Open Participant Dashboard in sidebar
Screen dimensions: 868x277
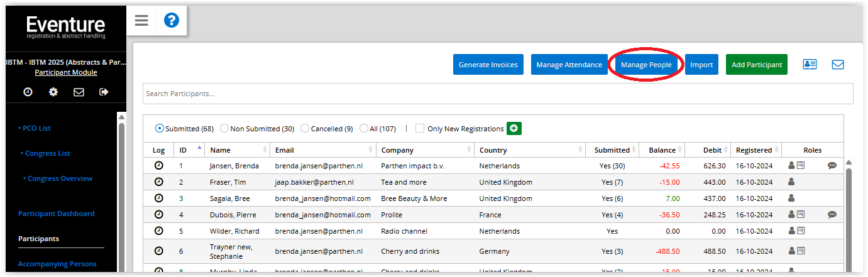[56, 214]
